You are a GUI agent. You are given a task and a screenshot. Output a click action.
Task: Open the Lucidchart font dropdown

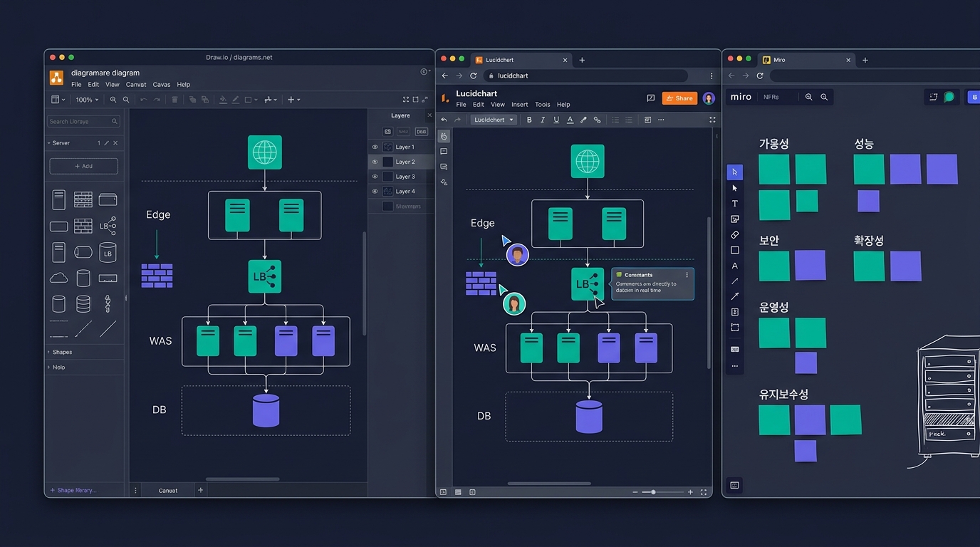click(494, 120)
